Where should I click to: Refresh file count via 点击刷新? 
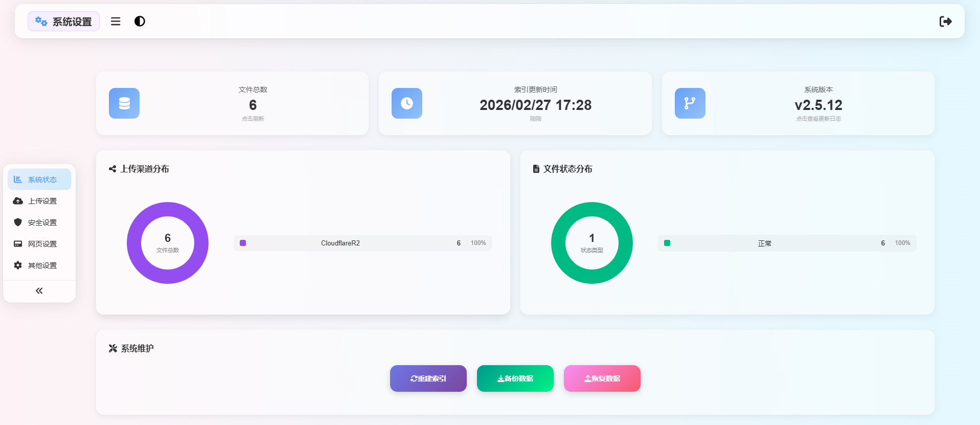(253, 119)
